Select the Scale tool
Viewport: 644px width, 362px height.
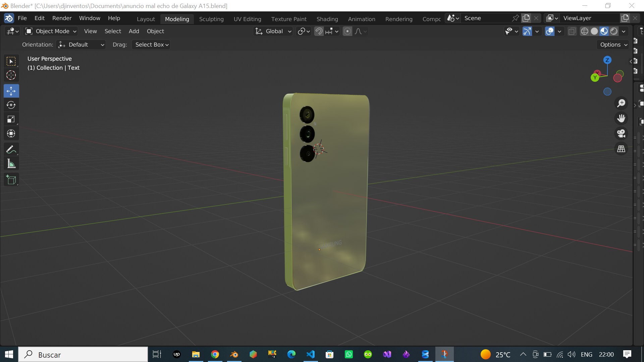[x=11, y=119]
